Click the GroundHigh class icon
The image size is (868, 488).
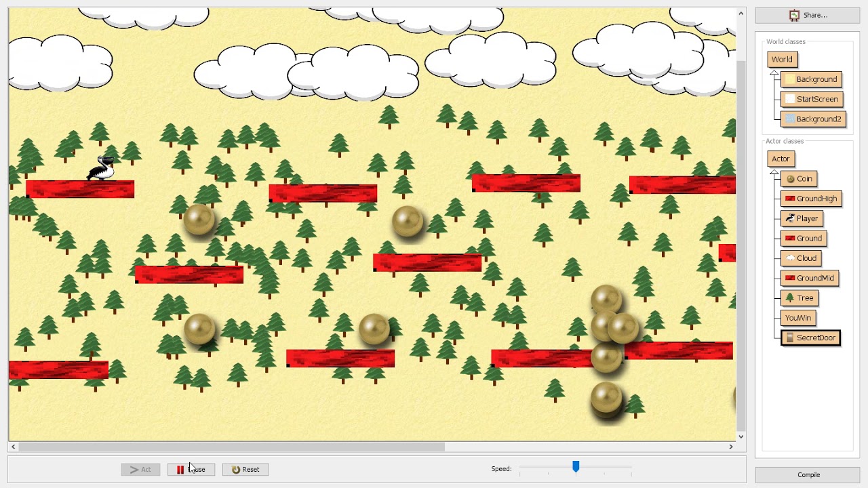pos(790,199)
